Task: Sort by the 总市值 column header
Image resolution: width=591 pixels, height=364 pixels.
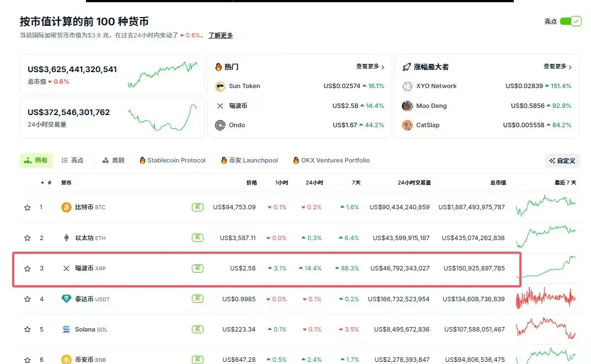Action: coord(498,183)
